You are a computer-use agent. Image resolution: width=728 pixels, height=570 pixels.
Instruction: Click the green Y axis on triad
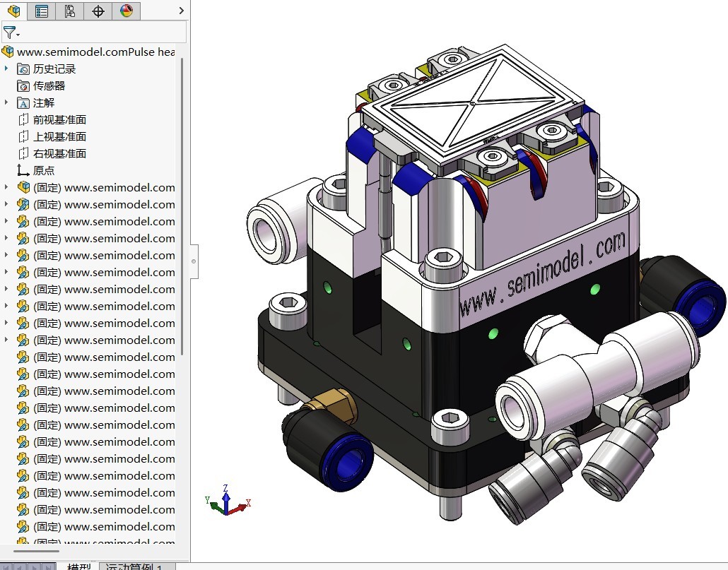pos(214,504)
